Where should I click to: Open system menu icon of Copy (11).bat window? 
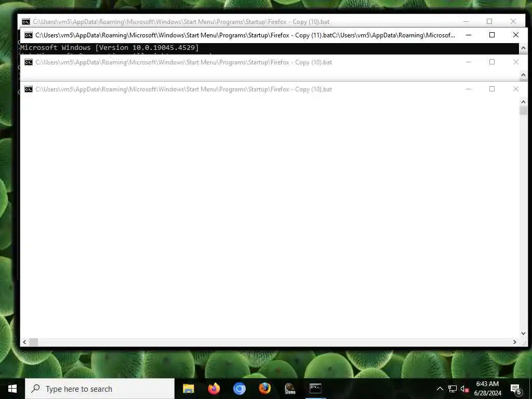29,35
